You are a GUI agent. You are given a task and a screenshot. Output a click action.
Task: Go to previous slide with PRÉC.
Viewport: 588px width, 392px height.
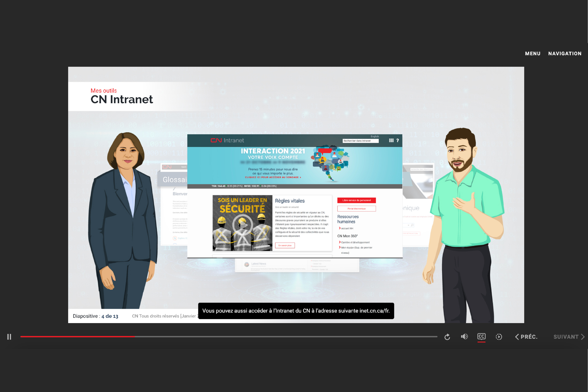click(526, 337)
